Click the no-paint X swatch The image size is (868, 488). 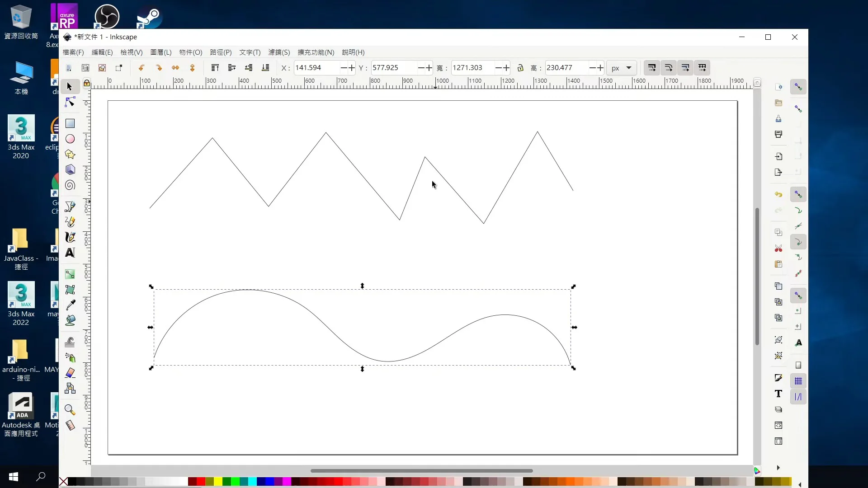click(x=63, y=482)
